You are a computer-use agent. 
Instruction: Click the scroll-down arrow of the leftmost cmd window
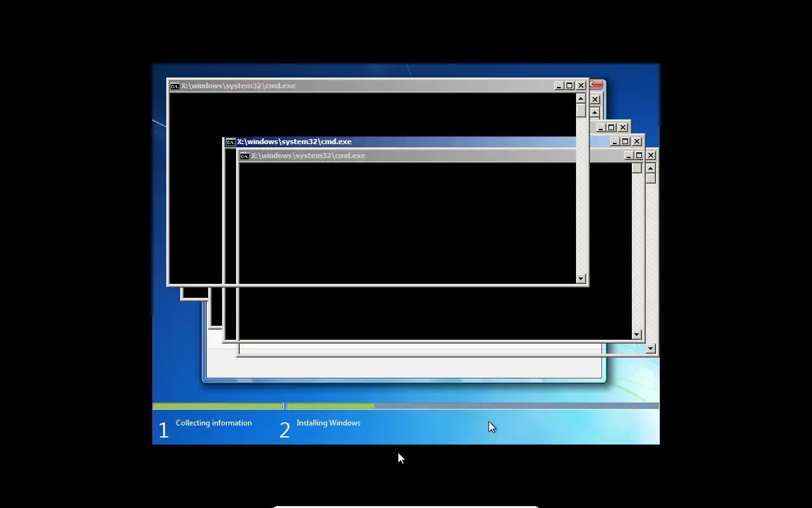pos(581,279)
